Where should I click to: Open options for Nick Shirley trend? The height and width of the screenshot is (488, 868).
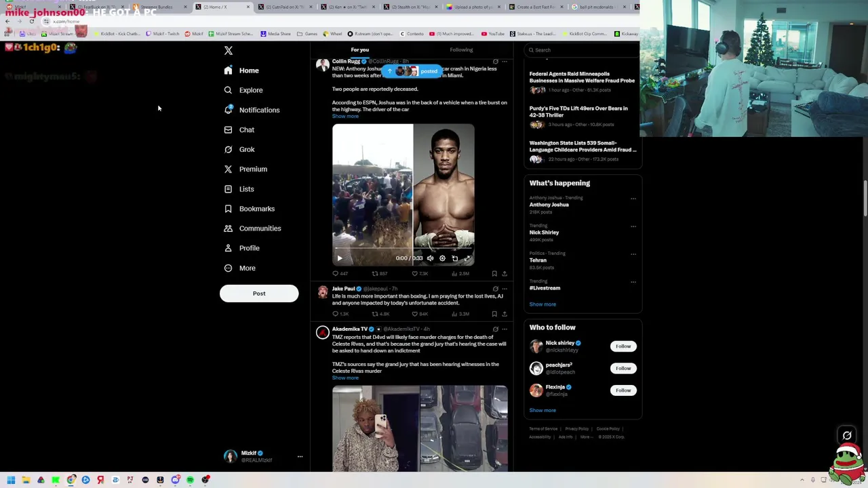tap(633, 226)
